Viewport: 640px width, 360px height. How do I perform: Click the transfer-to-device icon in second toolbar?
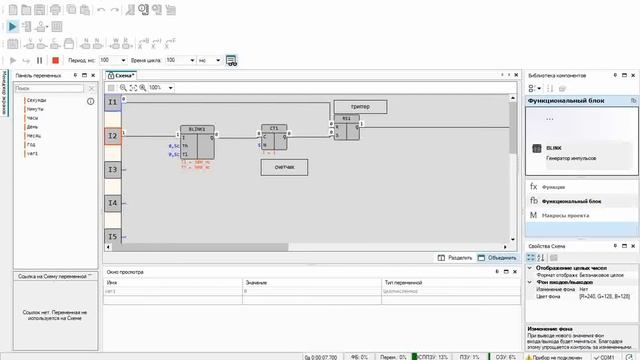[27, 27]
